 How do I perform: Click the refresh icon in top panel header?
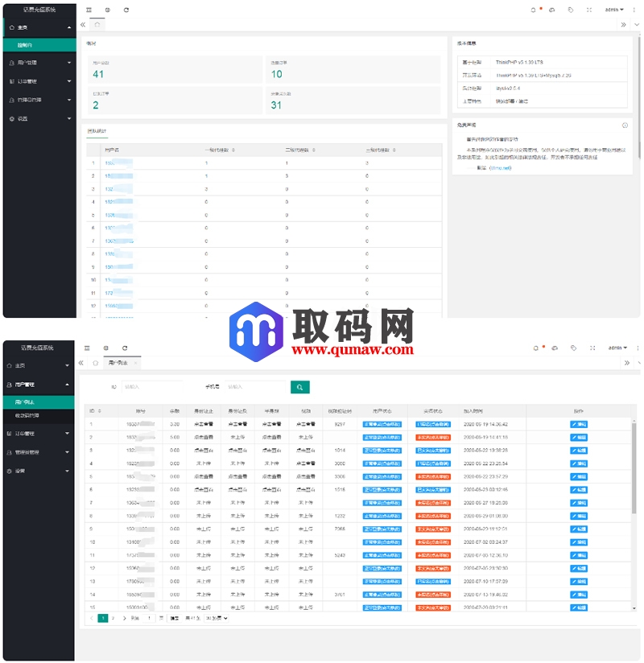(126, 10)
